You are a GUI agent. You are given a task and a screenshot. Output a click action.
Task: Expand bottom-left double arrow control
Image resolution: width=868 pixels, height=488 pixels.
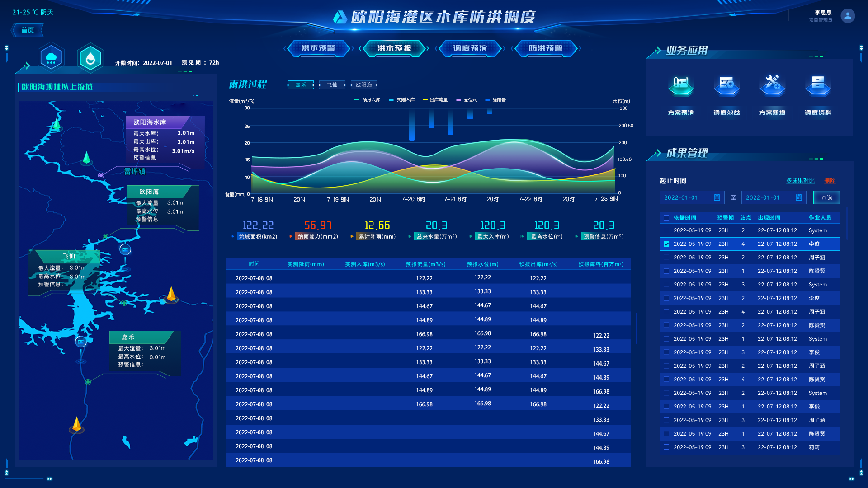pyautogui.click(x=50, y=479)
